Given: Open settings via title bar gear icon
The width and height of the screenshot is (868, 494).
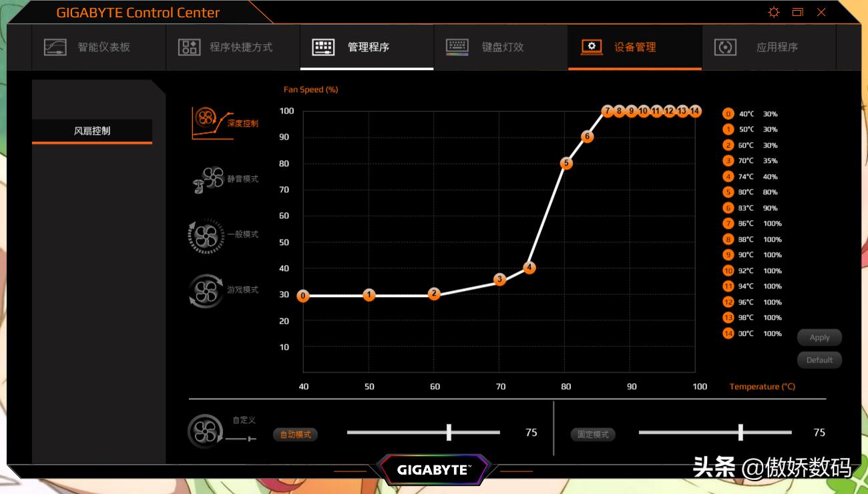Looking at the screenshot, I should coord(774,12).
